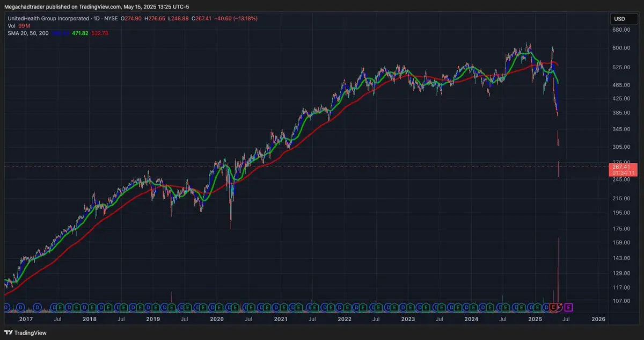Click the 425.00 price axis label
The image size is (644, 340).
pos(621,99)
